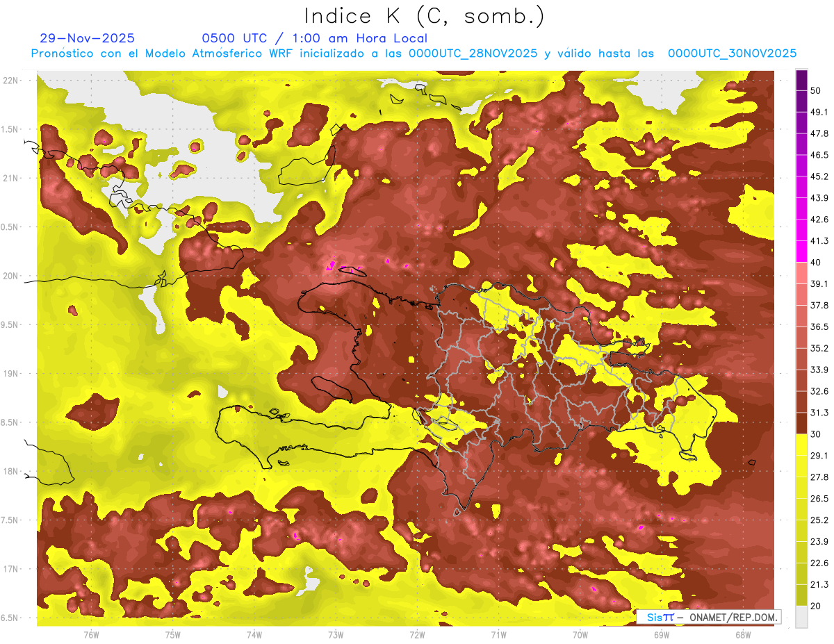Click the colorbar value '21.3'
This screenshot has height=644, width=834.
click(819, 584)
